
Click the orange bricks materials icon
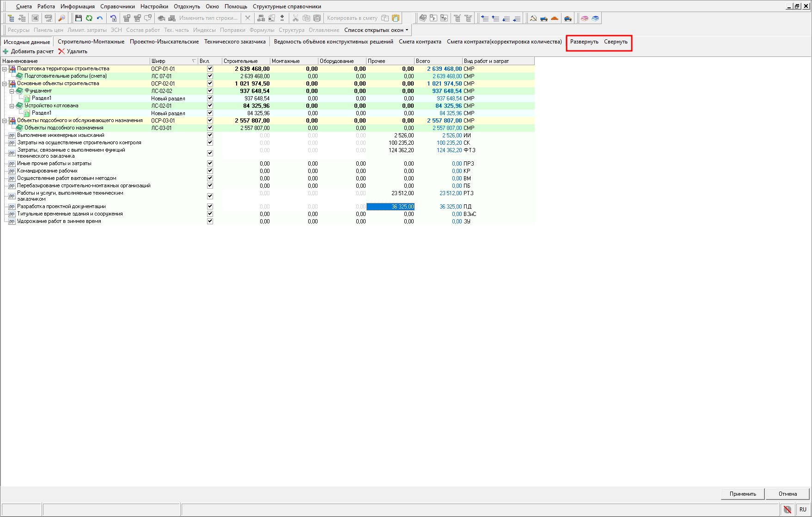pyautogui.click(x=555, y=18)
